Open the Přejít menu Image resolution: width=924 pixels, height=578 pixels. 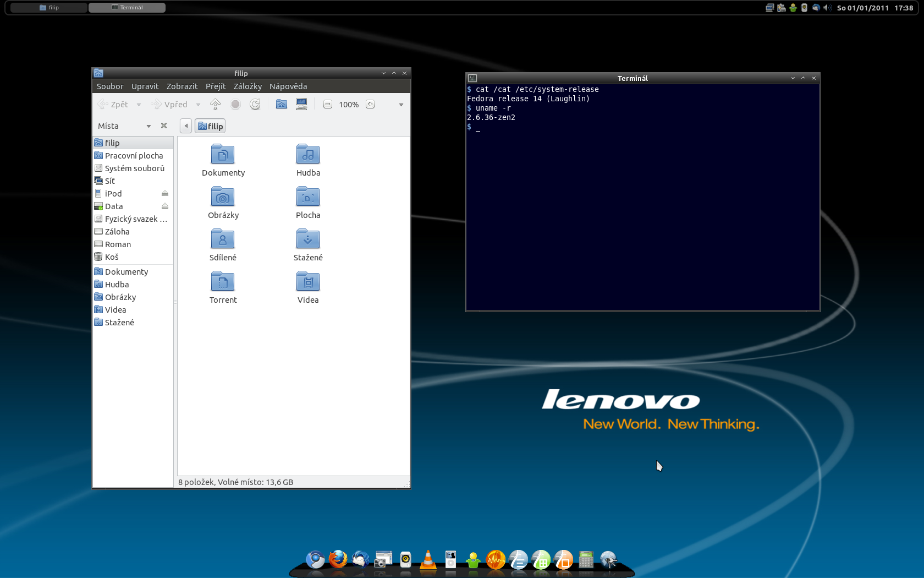click(x=216, y=86)
